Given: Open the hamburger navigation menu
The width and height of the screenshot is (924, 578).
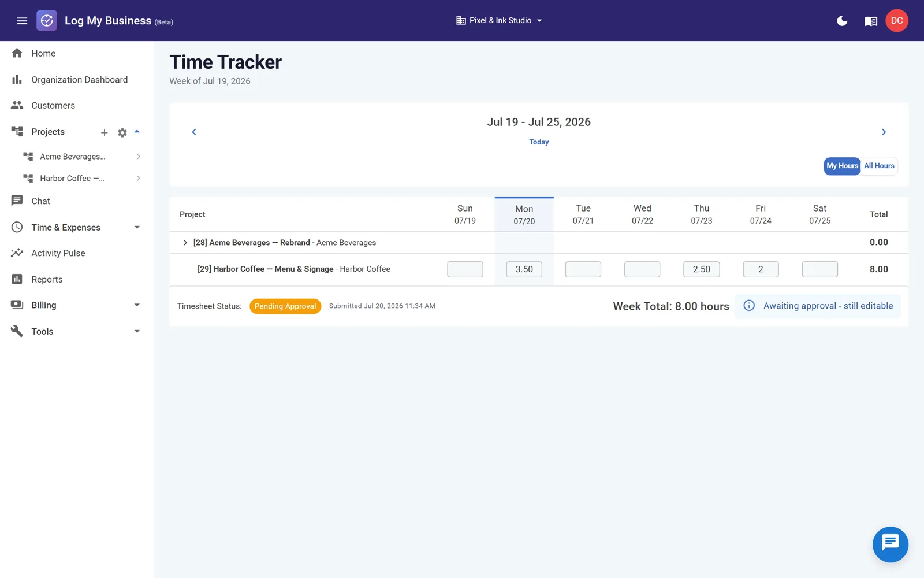Looking at the screenshot, I should pyautogui.click(x=22, y=21).
